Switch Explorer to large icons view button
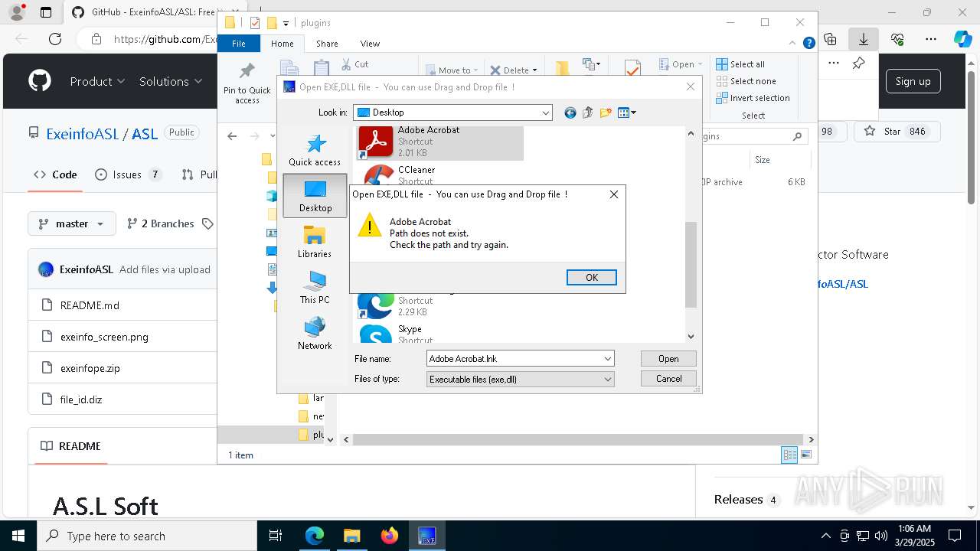This screenshot has width=980, height=551. click(806, 455)
